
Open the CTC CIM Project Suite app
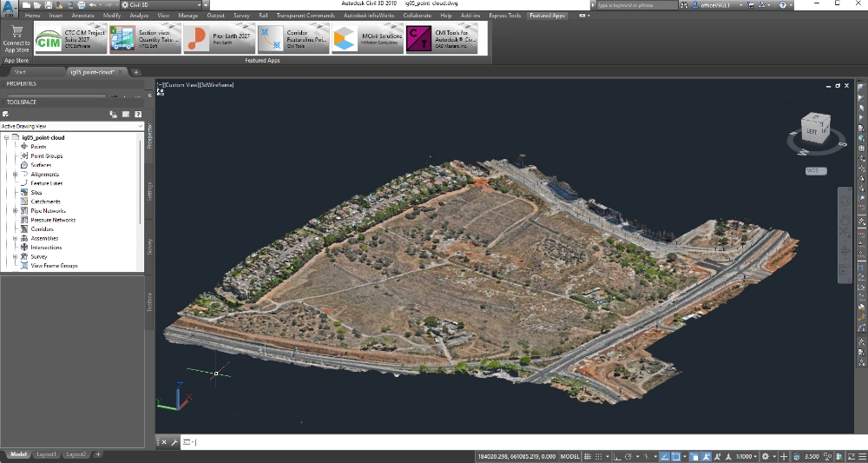(71, 39)
